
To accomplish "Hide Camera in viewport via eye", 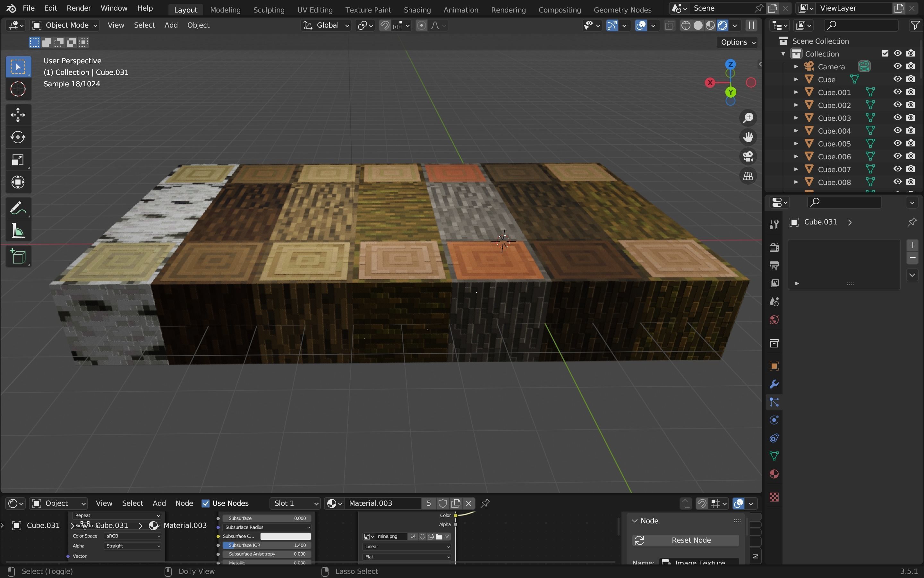I will (897, 66).
